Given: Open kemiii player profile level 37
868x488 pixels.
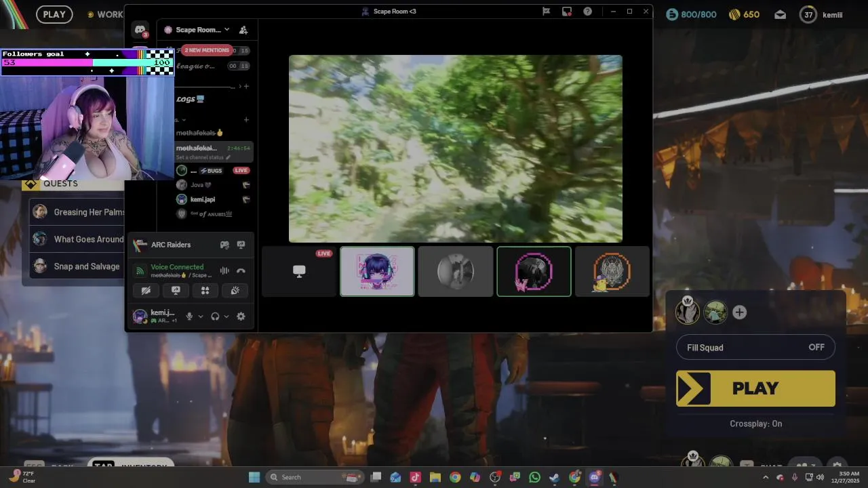Looking at the screenshot, I should [x=821, y=14].
